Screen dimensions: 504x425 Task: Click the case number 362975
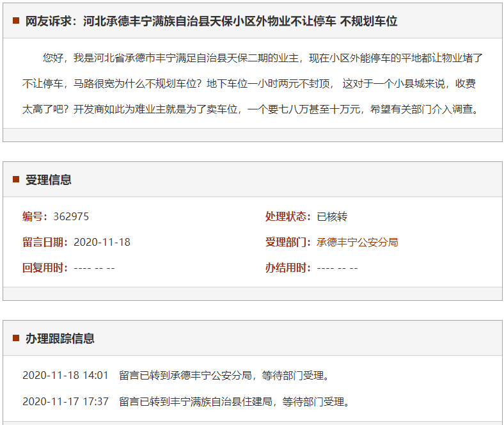(71, 216)
